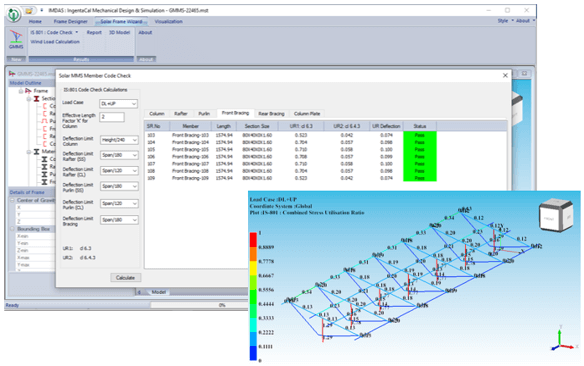
Task: Collapse the Bounding Box group
Action: [x=12, y=229]
